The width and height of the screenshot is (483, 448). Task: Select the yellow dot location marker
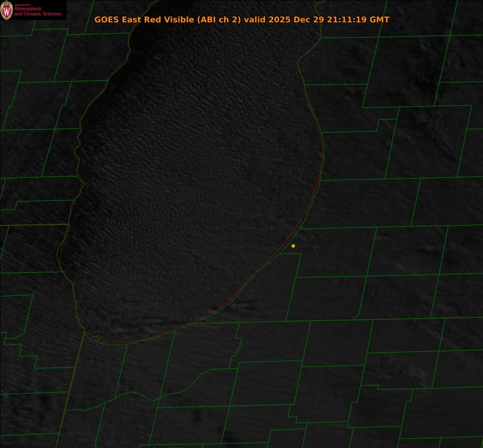[293, 246]
